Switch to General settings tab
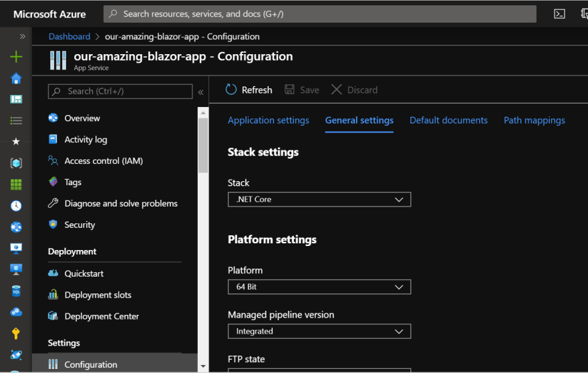Screen dimensions: 588x373 [359, 120]
